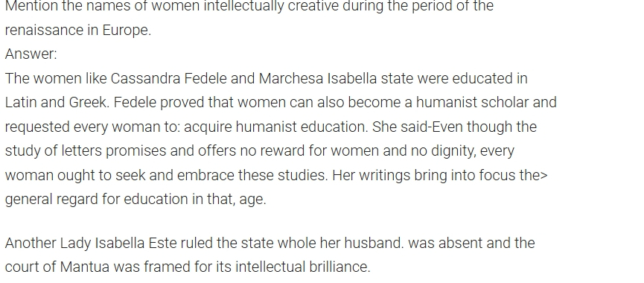Image resolution: width=644 pixels, height=283 pixels.
Task: Click the words 'renaissance in Europe'
Action: tap(77, 30)
